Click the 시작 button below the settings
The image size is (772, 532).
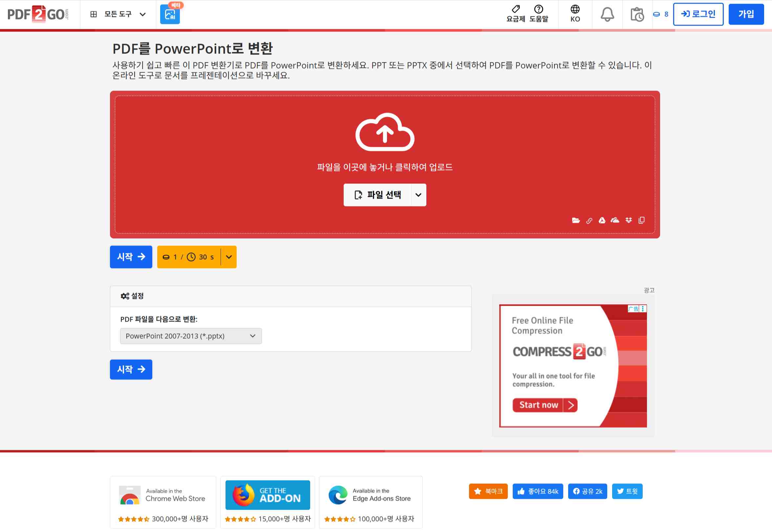point(131,369)
